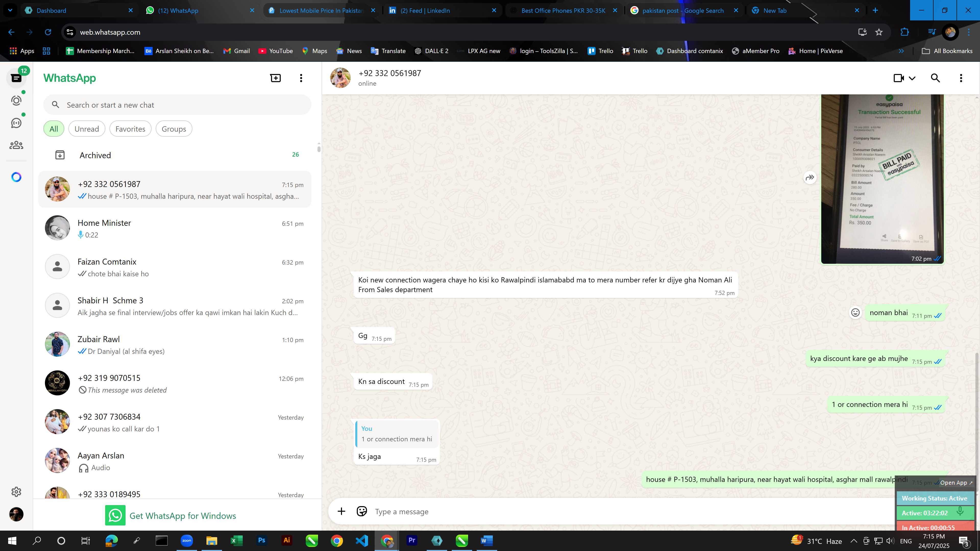This screenshot has height=551, width=980.
Task: Open the YouTube bookmark
Action: point(275,51)
